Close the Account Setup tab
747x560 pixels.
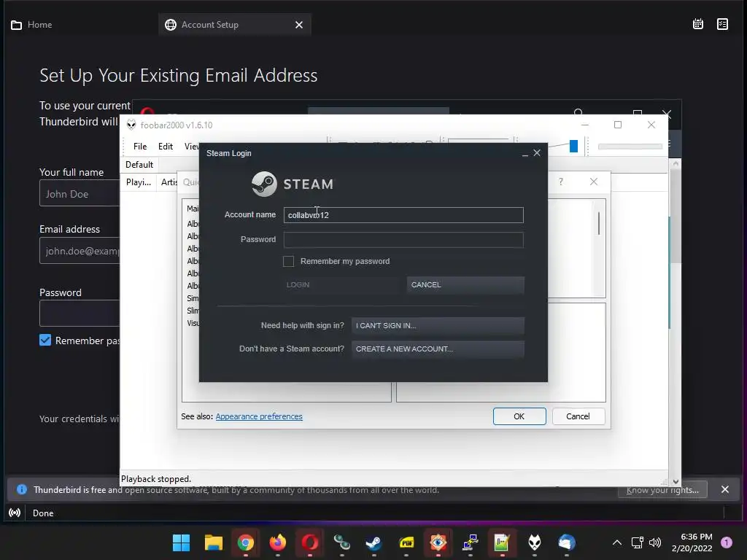coord(298,25)
